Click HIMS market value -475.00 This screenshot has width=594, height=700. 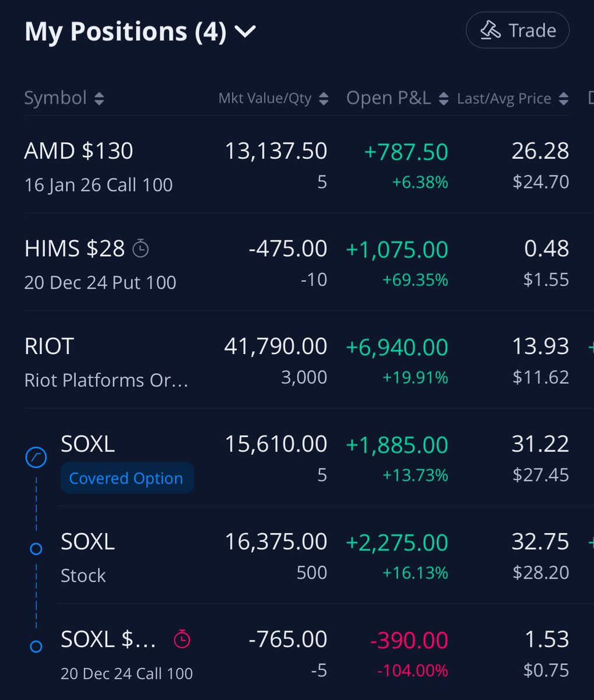[288, 249]
